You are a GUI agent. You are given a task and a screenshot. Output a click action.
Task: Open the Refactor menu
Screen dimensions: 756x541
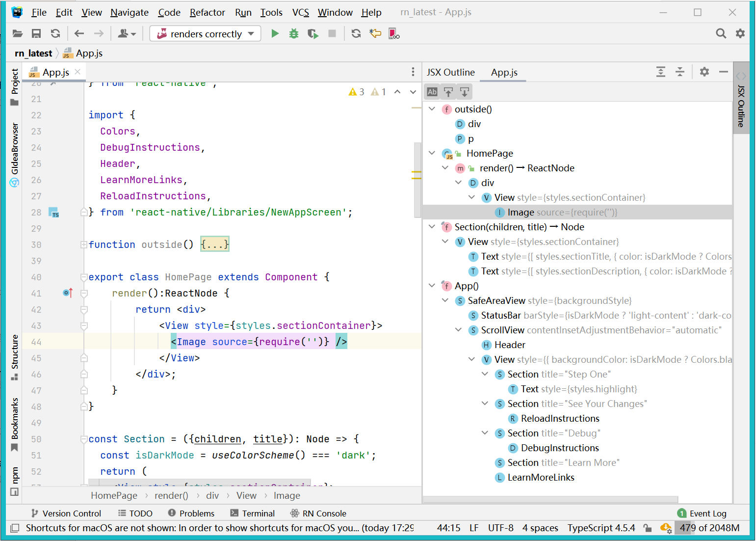[x=207, y=12]
